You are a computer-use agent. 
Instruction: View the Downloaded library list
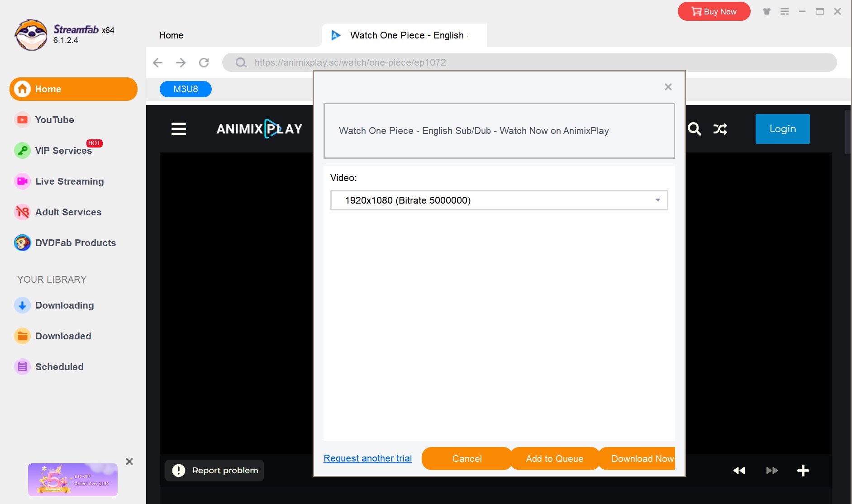(x=63, y=336)
